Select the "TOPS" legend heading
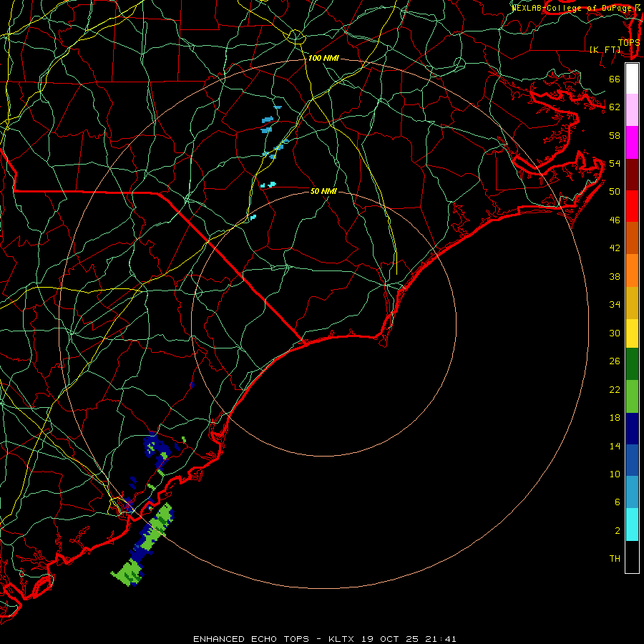The height and width of the screenshot is (644, 644). click(x=629, y=43)
